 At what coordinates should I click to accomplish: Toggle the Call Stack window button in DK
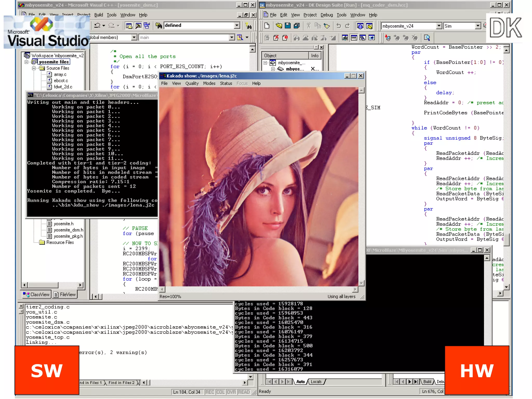point(363,38)
